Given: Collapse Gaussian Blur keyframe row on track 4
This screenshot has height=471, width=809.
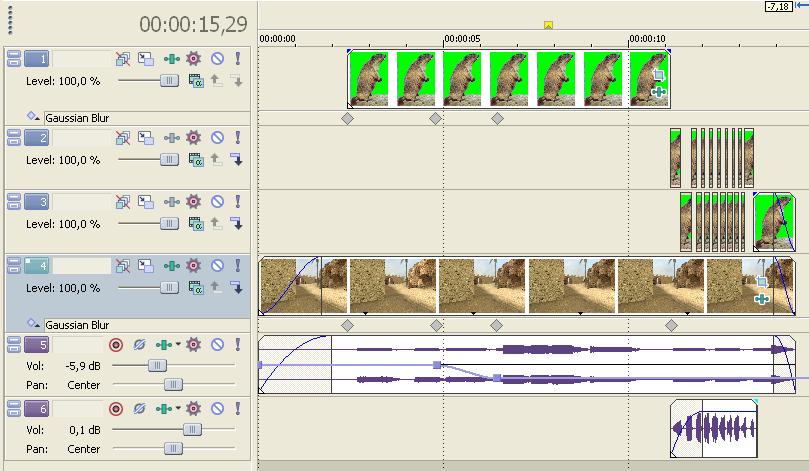Looking at the screenshot, I should [34, 324].
